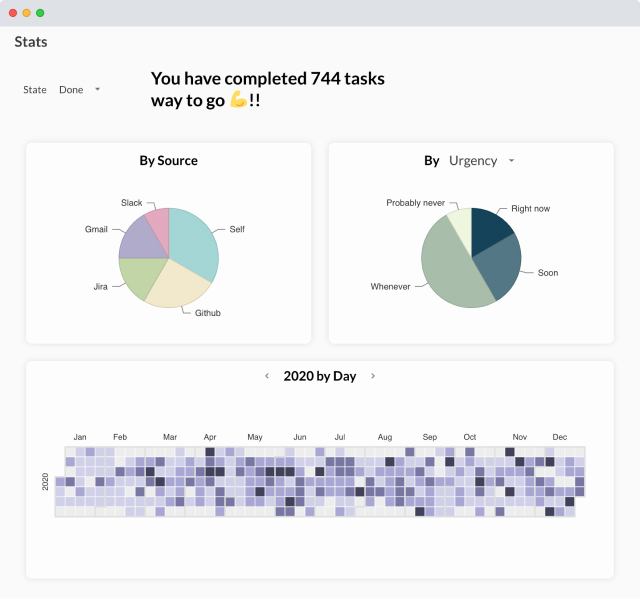Click the dark Right now pie slice

pos(490,228)
